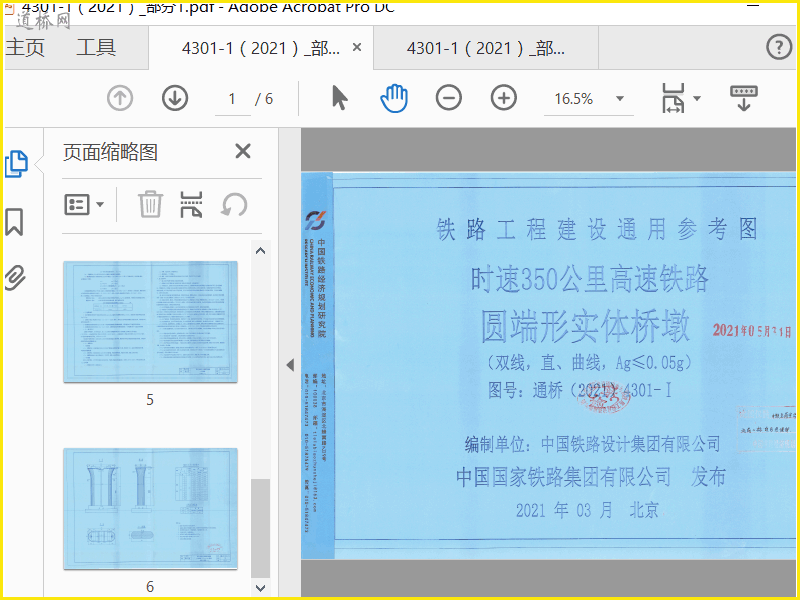Zoom in using the plus icon
The height and width of the screenshot is (600, 800).
(x=504, y=98)
